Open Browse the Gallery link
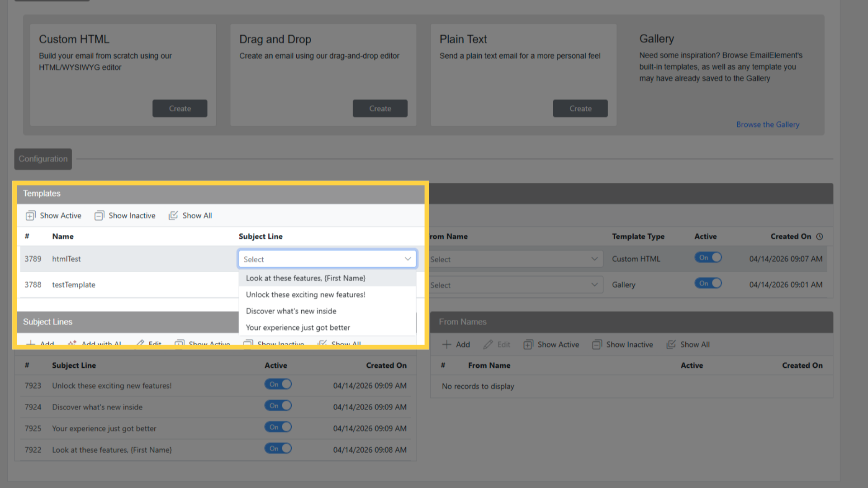Screen dimensions: 868x488 (768, 124)
